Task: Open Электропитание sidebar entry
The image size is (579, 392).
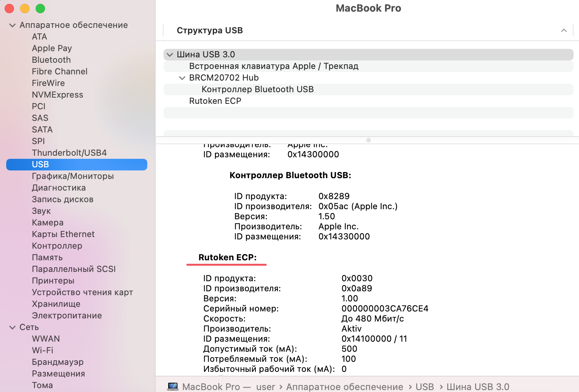Action: tap(67, 316)
